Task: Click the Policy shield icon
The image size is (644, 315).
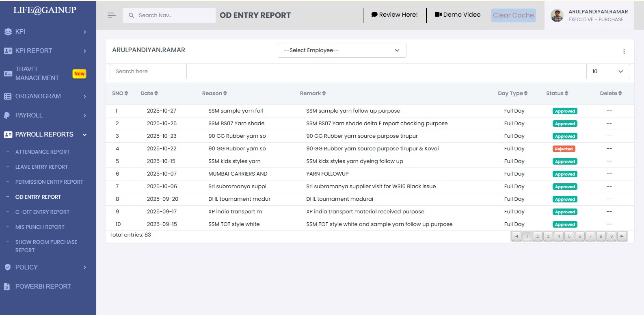Action: (7, 267)
